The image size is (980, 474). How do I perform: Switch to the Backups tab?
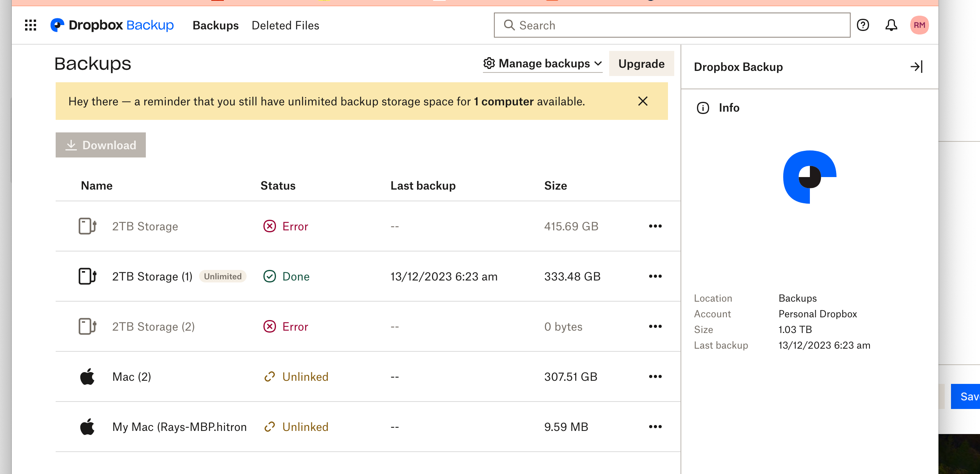[216, 26]
